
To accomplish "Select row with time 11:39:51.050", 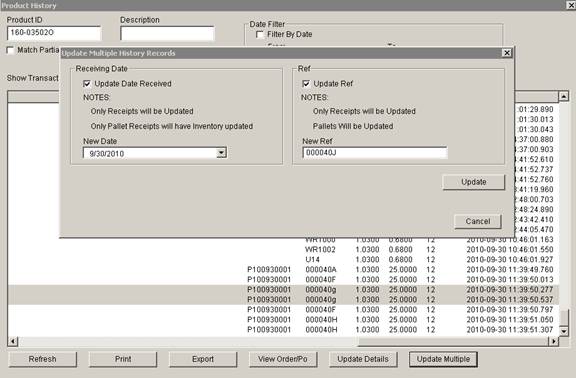I will click(283, 320).
